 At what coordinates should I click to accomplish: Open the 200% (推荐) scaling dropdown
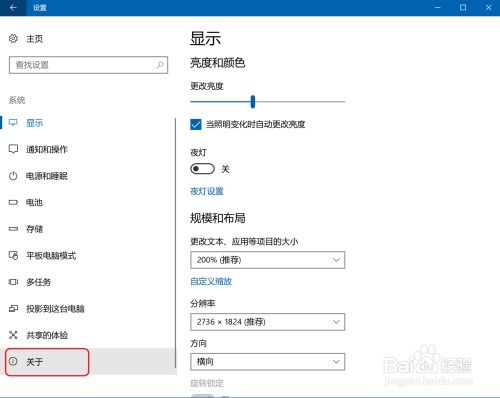(x=268, y=260)
